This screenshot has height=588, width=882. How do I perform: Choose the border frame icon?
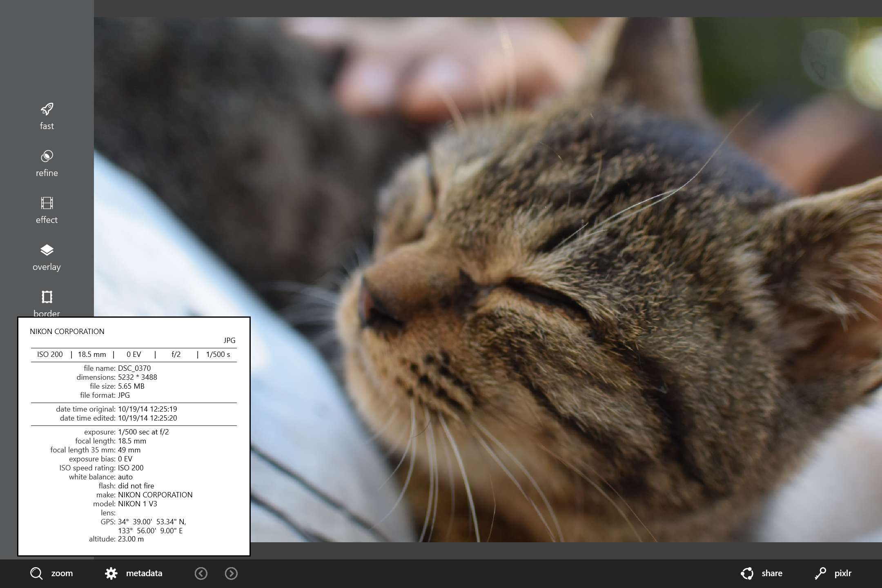click(x=47, y=297)
